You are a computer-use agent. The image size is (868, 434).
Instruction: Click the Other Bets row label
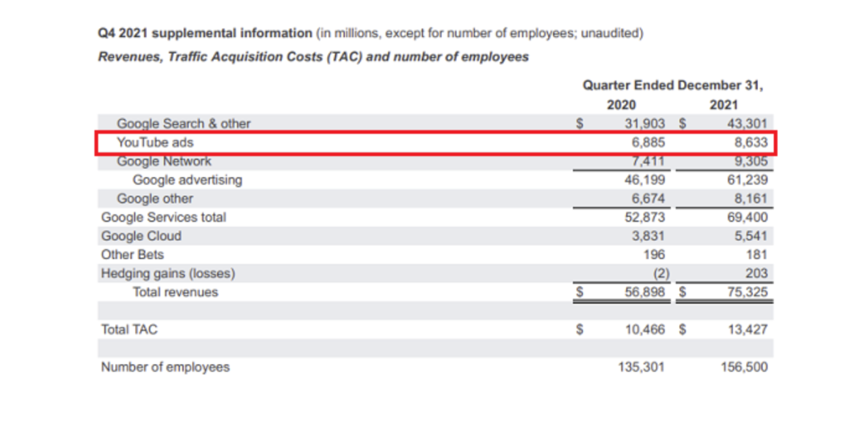133,255
